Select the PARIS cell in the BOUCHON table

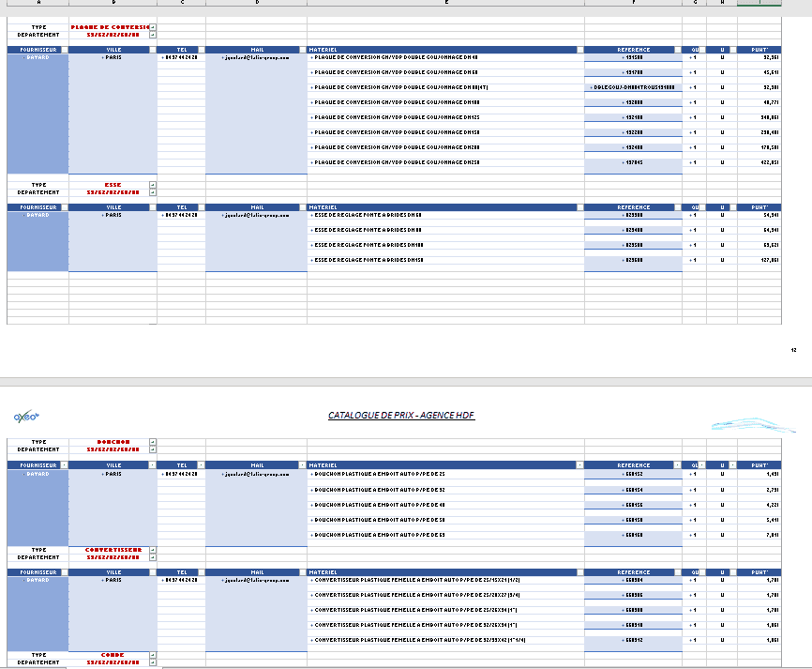point(113,474)
